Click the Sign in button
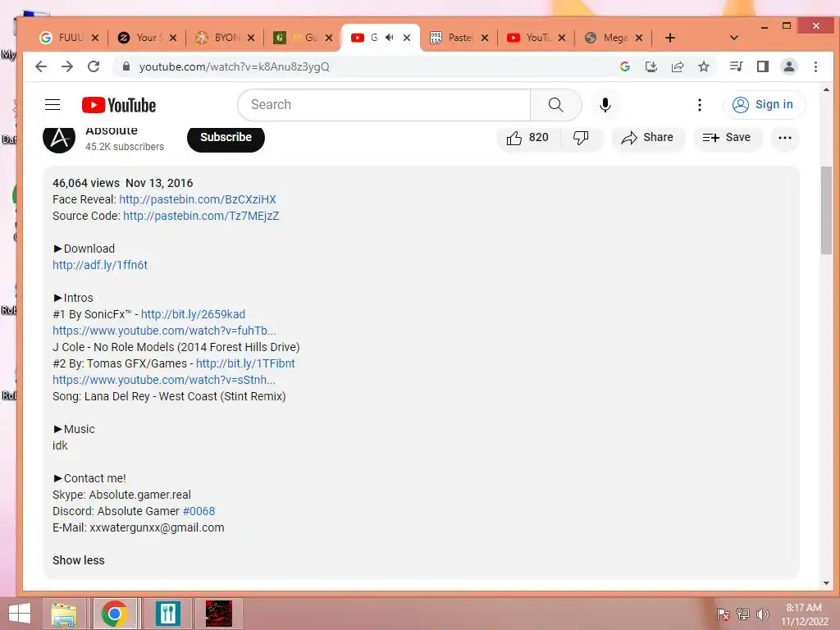The height and width of the screenshot is (630, 840). (764, 104)
